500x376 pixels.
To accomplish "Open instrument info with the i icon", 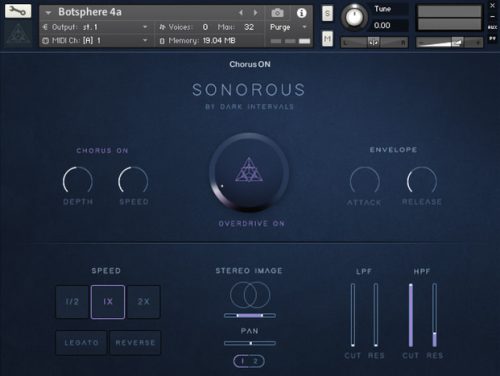I will (x=301, y=13).
